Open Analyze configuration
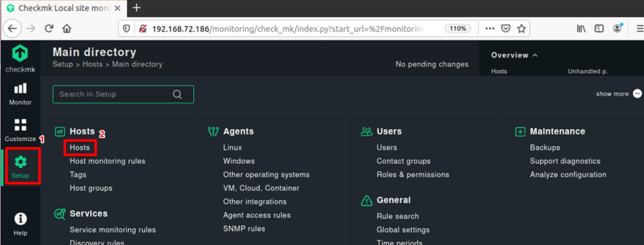This screenshot has width=644, height=245. [568, 174]
